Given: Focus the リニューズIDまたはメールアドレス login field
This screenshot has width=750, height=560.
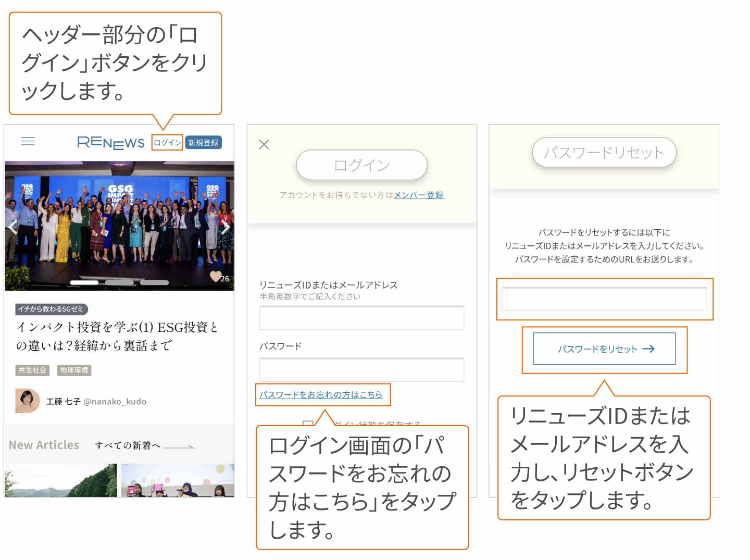Looking at the screenshot, I should tap(361, 318).
